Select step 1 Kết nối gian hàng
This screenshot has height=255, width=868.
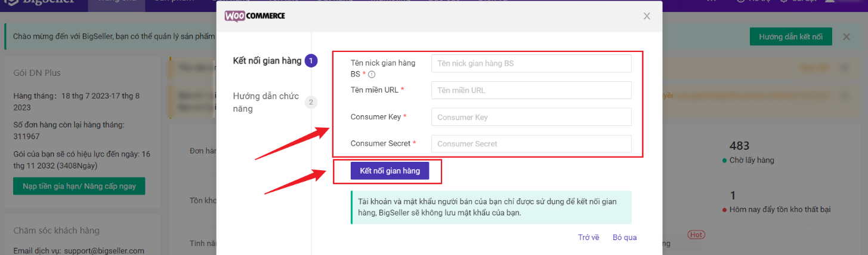pos(275,61)
